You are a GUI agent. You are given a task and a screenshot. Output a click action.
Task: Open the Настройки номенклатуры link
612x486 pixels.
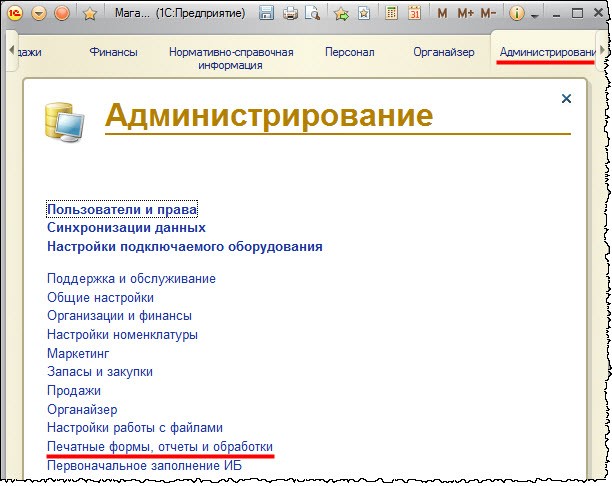(122, 335)
